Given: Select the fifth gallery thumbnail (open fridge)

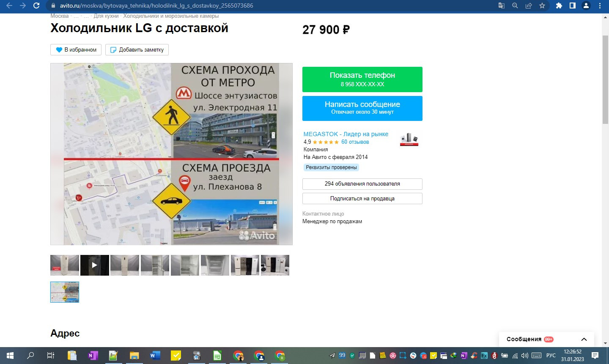Looking at the screenshot, I should [185, 265].
